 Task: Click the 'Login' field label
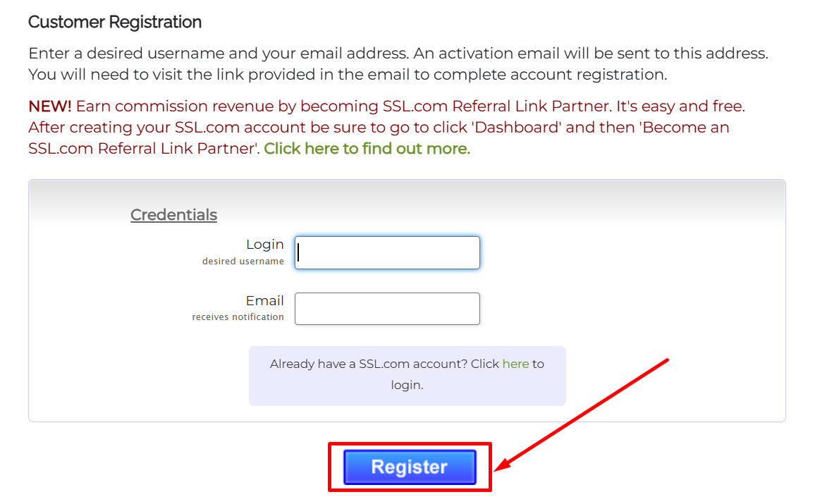pos(264,245)
